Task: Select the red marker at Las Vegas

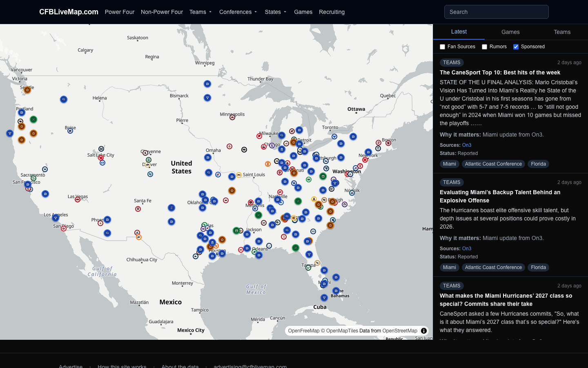Action: [78, 200]
